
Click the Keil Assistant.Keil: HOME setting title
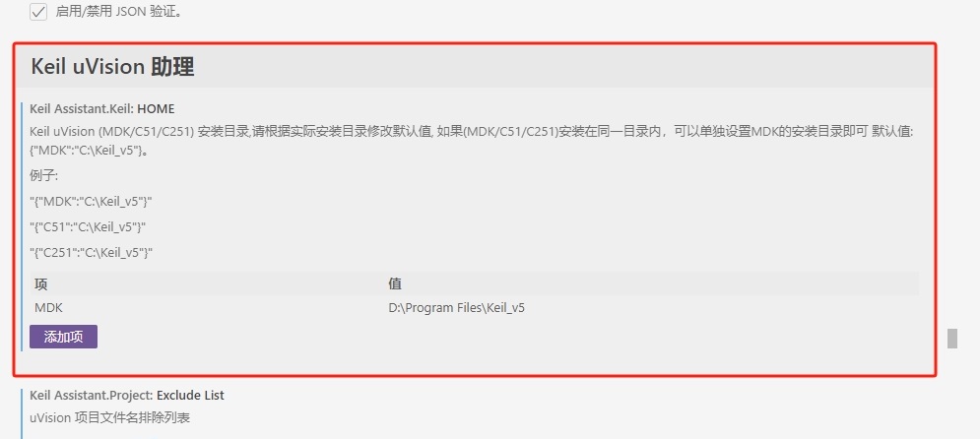tap(101, 108)
